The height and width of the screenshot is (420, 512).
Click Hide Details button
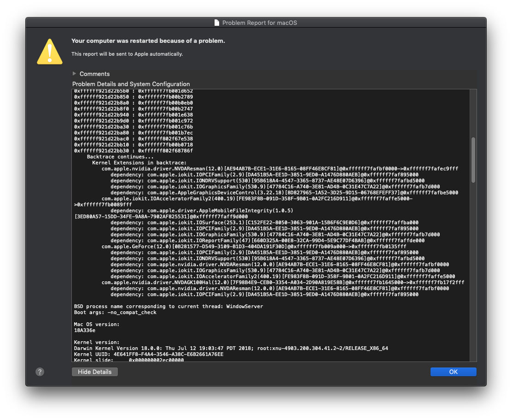(95, 372)
